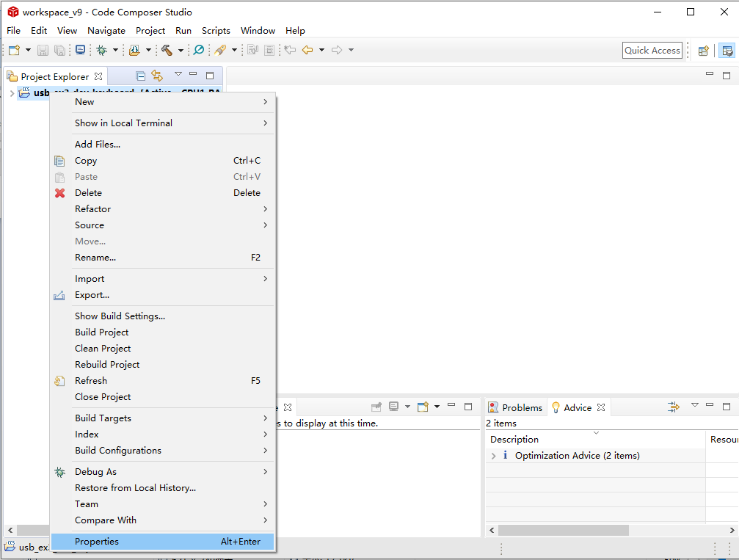Toggle Link with Editor in Project Explorer
This screenshot has width=739, height=560.
[x=157, y=76]
